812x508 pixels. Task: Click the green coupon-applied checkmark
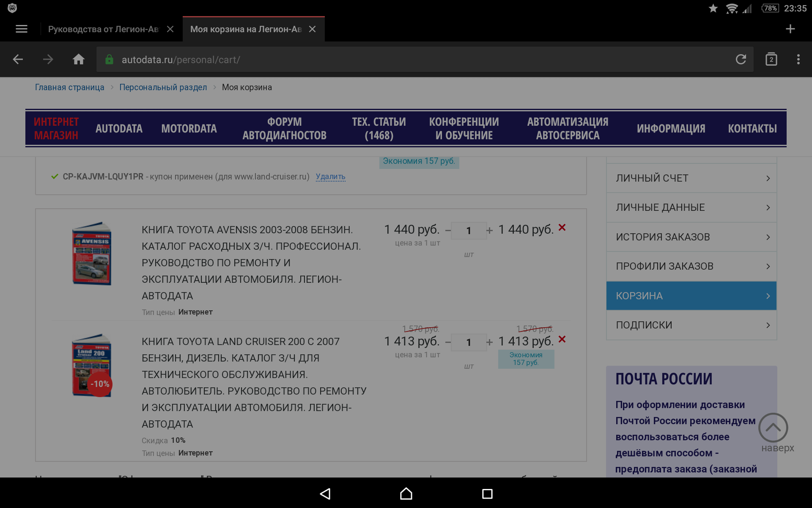click(55, 177)
